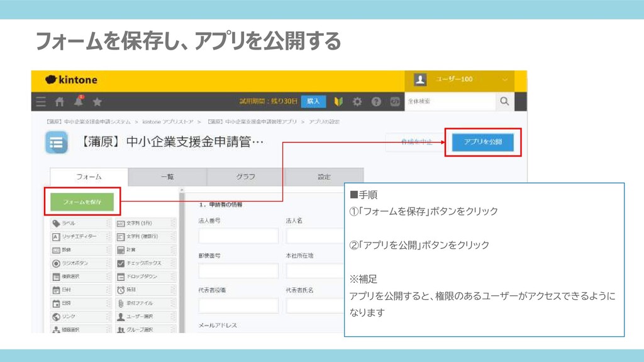
Task: Switch to the 設定 tab
Action: 324,177
